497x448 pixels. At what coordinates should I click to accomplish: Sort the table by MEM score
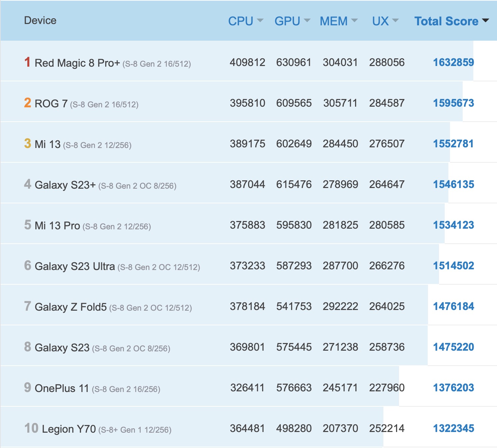click(339, 21)
